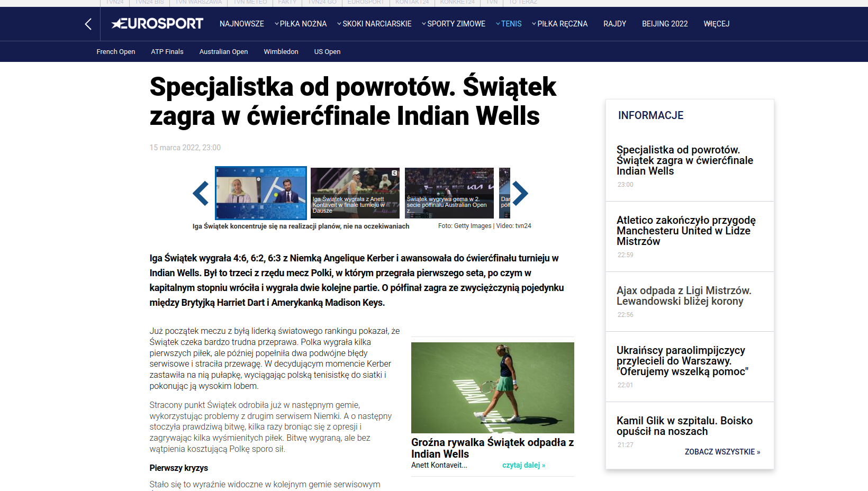This screenshot has width=868, height=491.
Task: Open the article Groźna rywalka Świątek odpadła
Action: pyautogui.click(x=492, y=448)
